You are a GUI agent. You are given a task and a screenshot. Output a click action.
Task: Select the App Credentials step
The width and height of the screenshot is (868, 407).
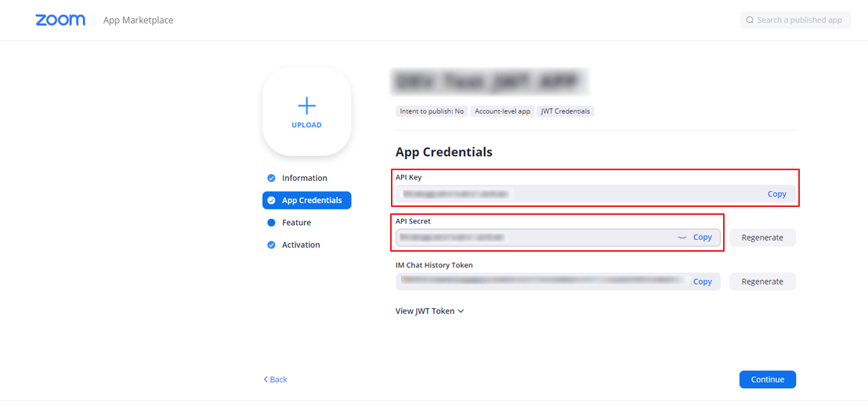306,200
